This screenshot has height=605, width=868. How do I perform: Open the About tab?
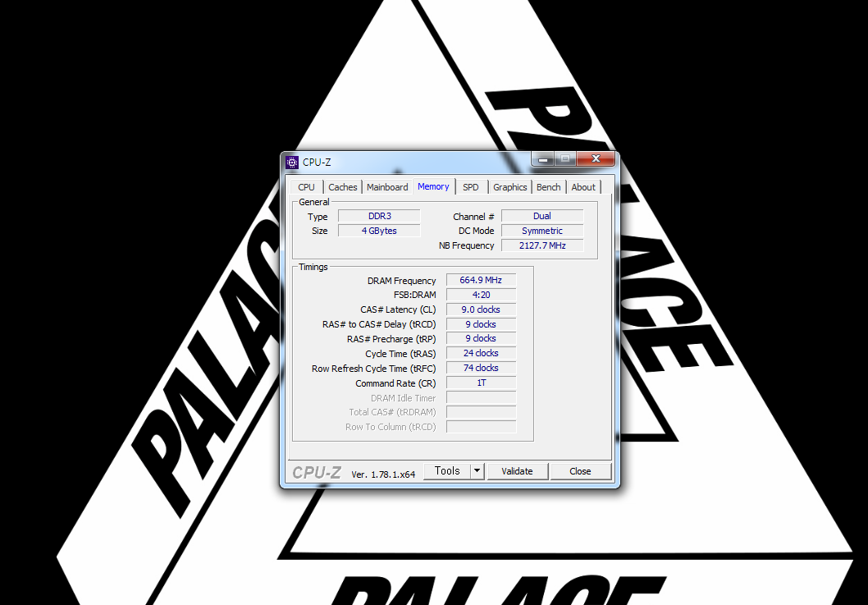[x=583, y=187]
